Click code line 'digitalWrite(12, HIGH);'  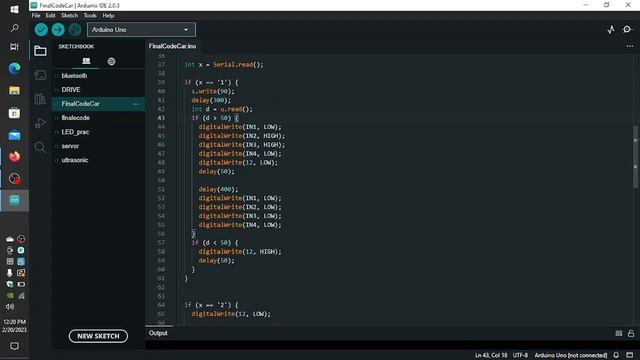(x=240, y=252)
